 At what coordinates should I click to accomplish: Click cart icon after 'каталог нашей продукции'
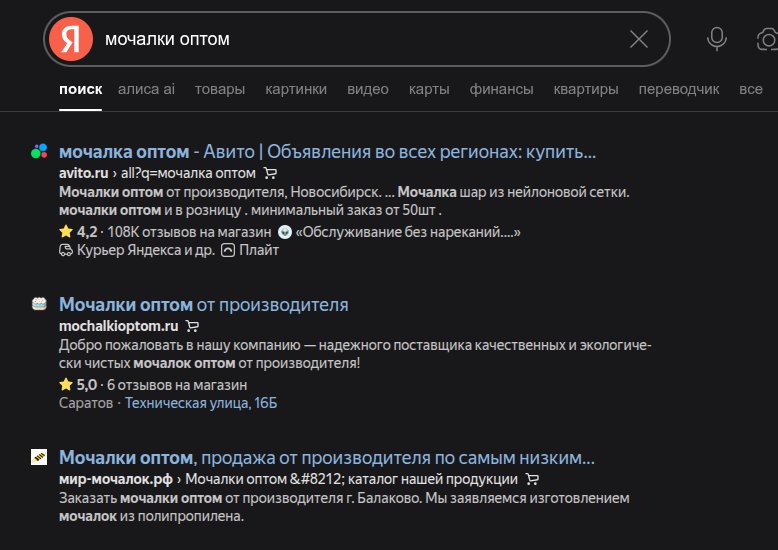coord(533,479)
